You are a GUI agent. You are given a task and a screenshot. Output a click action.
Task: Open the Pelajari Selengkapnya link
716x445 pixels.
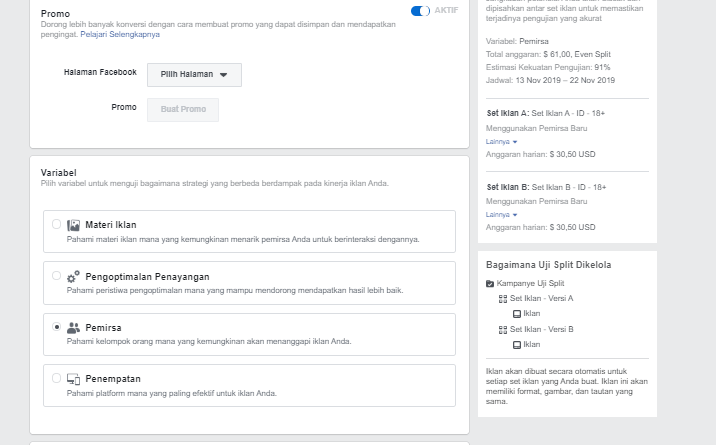[120, 34]
